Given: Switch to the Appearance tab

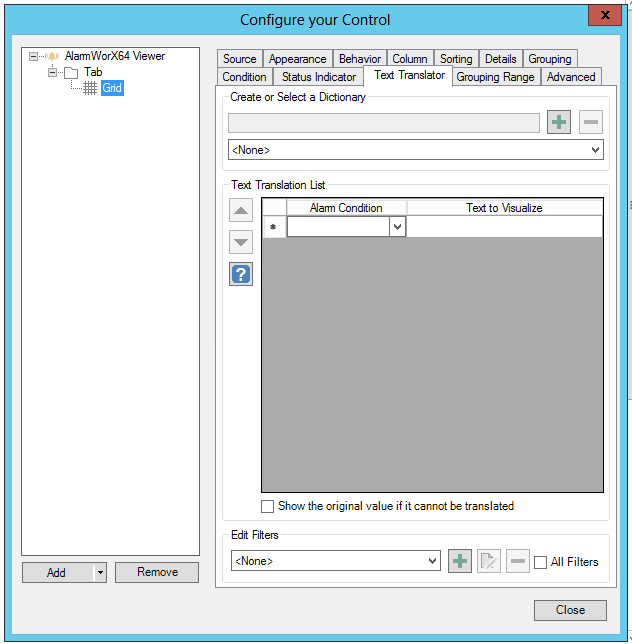Looking at the screenshot, I should (297, 59).
